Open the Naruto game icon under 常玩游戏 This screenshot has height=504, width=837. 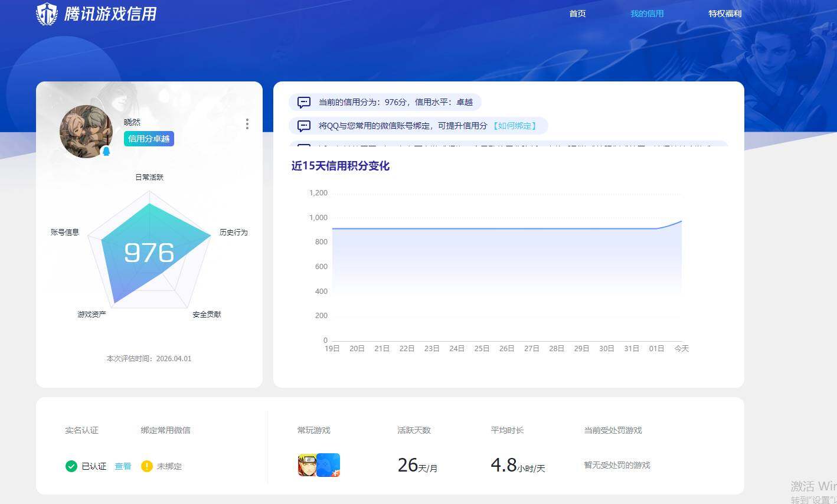[x=307, y=465]
